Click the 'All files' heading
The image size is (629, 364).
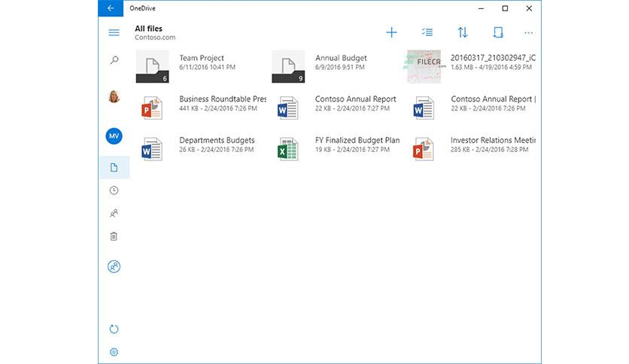point(148,29)
